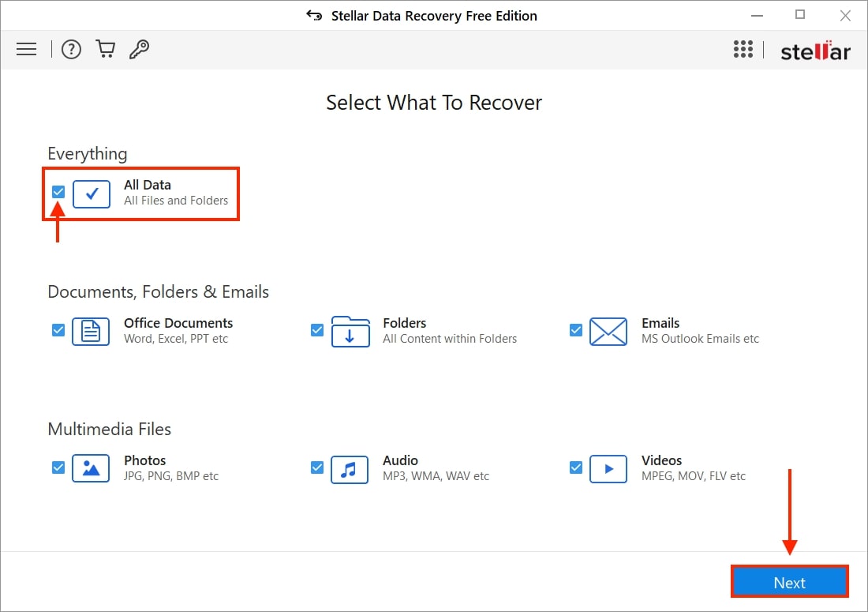Select the Folders recovery icon
This screenshot has height=612, width=868.
[x=350, y=332]
